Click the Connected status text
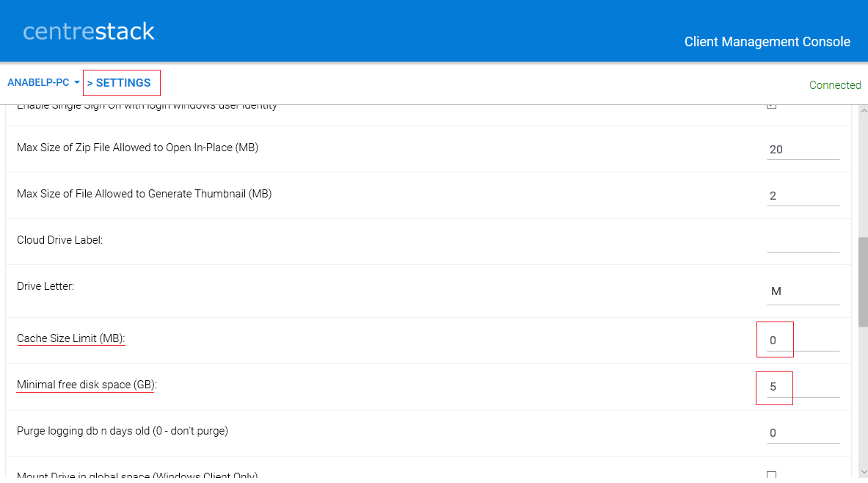This screenshot has height=483, width=868. click(835, 84)
